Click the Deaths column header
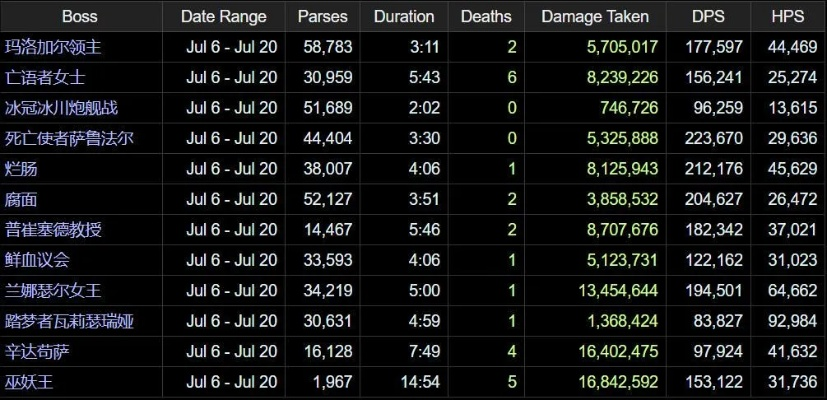Viewport: 827px width, 400px height. coord(486,16)
